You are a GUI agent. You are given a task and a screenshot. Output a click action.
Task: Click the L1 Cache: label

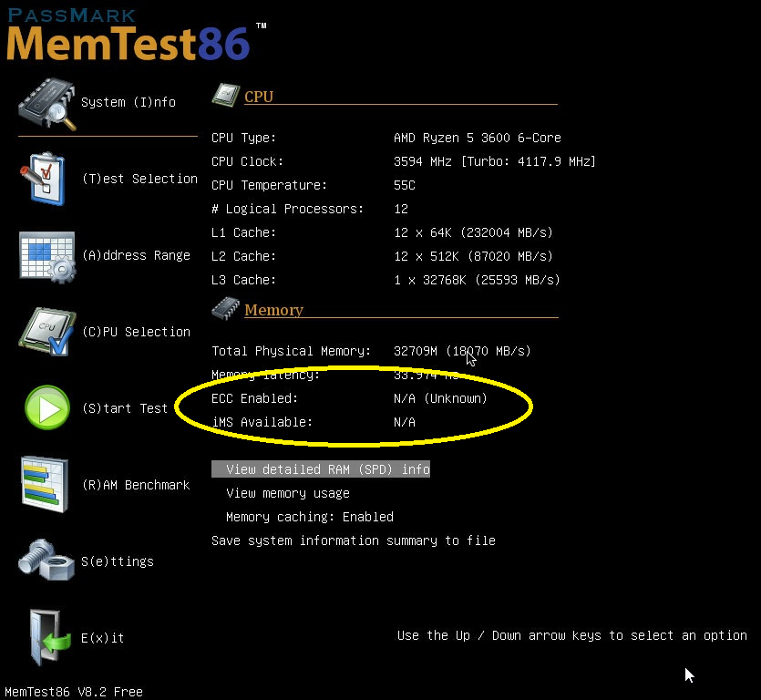(243, 232)
